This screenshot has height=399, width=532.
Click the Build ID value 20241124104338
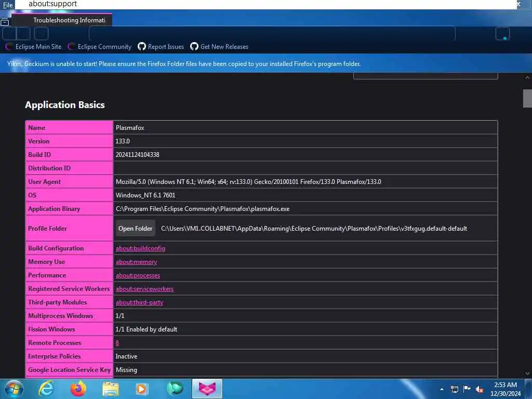pyautogui.click(x=137, y=155)
